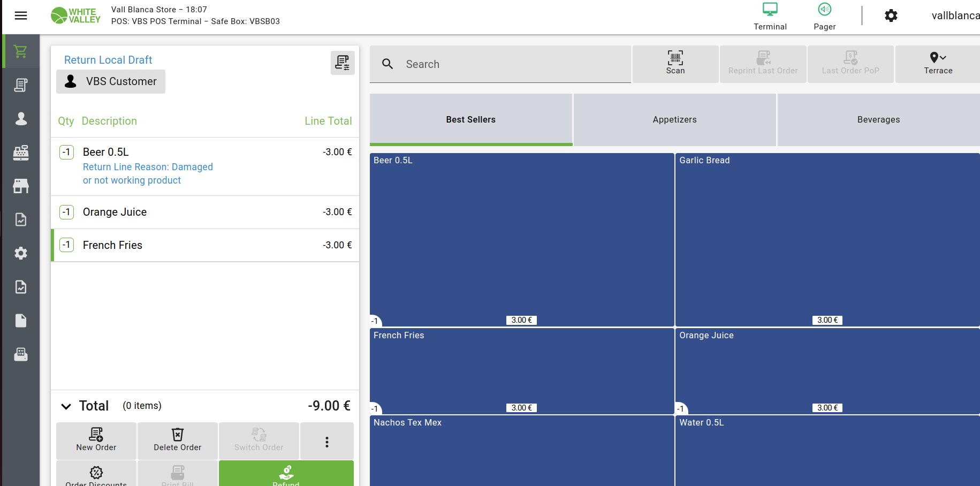
Task: Click the shopping cart sidebar icon
Action: pyautogui.click(x=21, y=51)
